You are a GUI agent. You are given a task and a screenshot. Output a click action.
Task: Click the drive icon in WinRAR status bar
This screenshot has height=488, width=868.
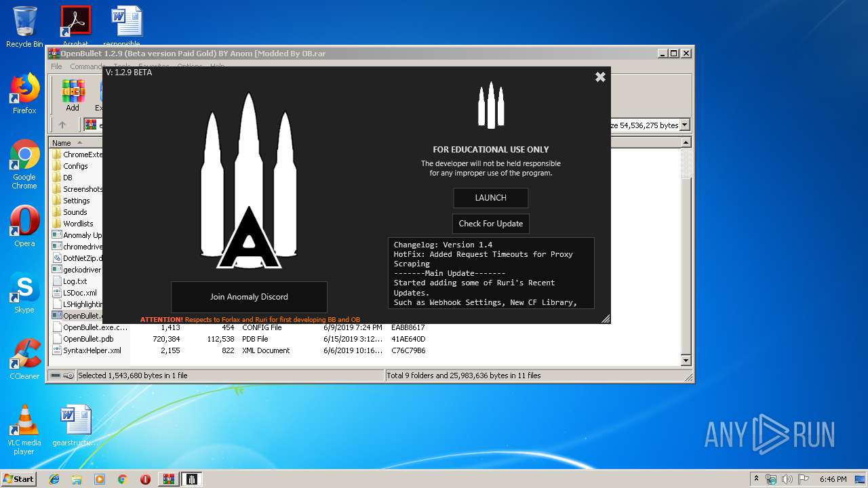coord(56,375)
